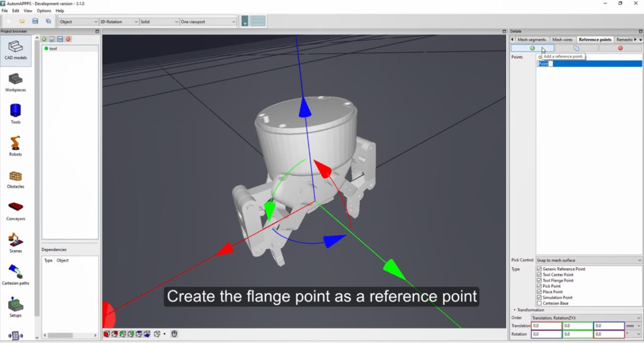Viewport: 644px width, 343px height.
Task: Open the transformation Order dropdown
Action: point(586,318)
